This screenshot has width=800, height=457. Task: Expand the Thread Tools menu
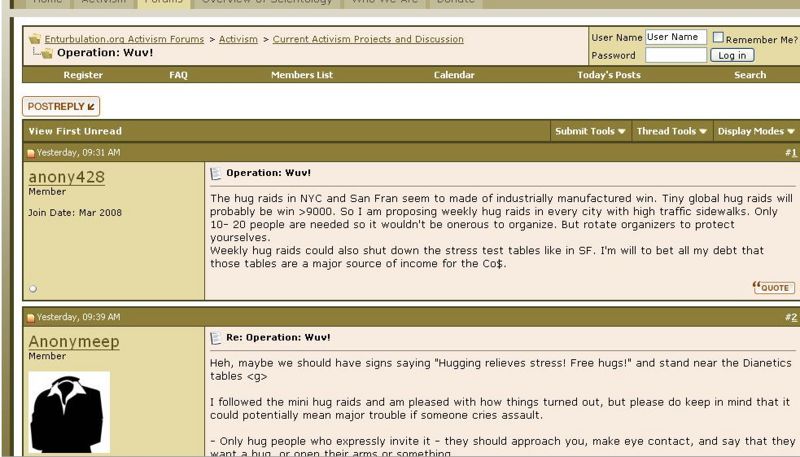pos(672,131)
